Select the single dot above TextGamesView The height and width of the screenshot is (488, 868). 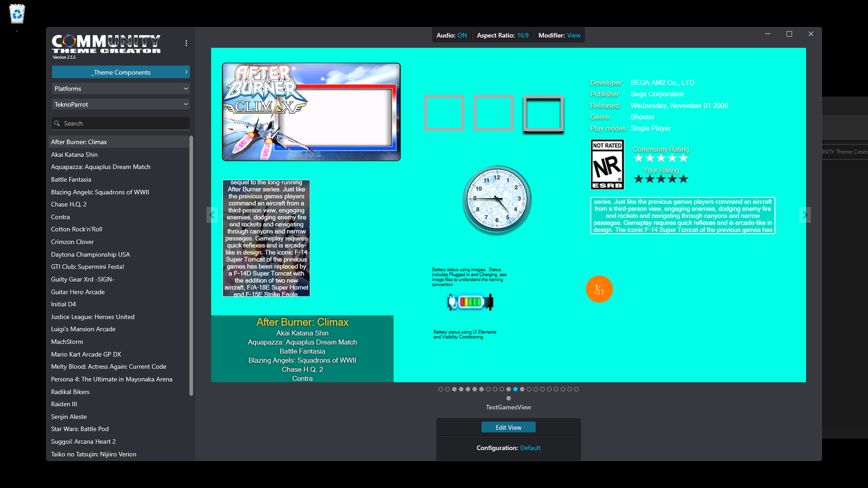(509, 398)
